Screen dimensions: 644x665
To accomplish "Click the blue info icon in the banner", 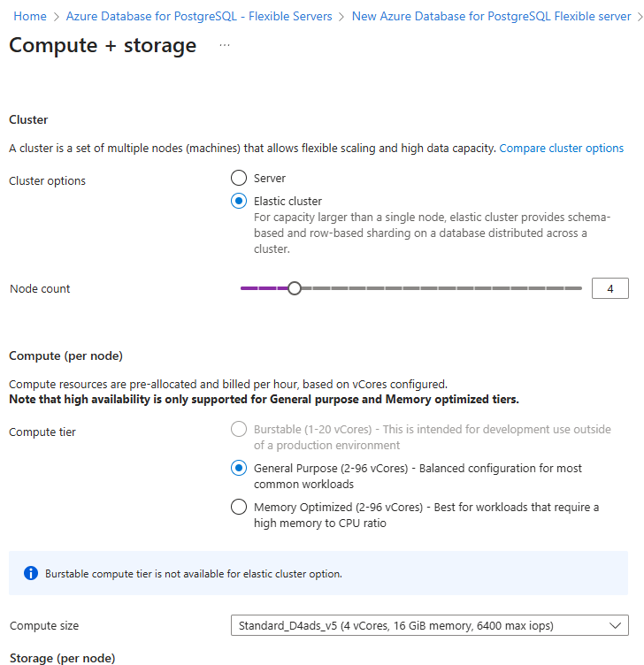I will tap(31, 573).
